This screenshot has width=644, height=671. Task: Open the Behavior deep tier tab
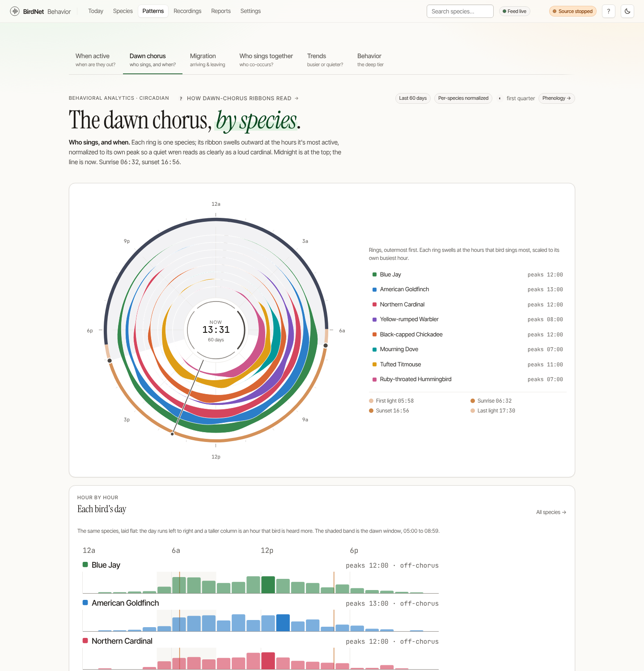(x=370, y=60)
